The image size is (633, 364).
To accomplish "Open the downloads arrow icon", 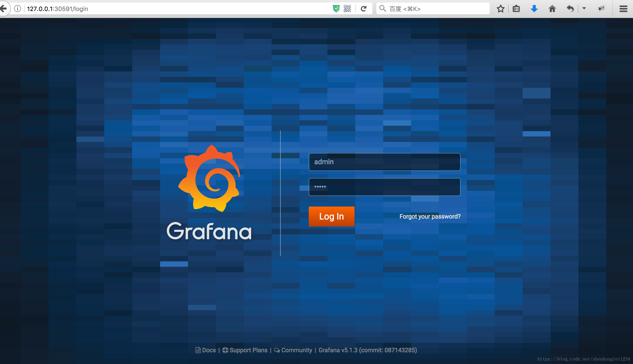I will [534, 9].
